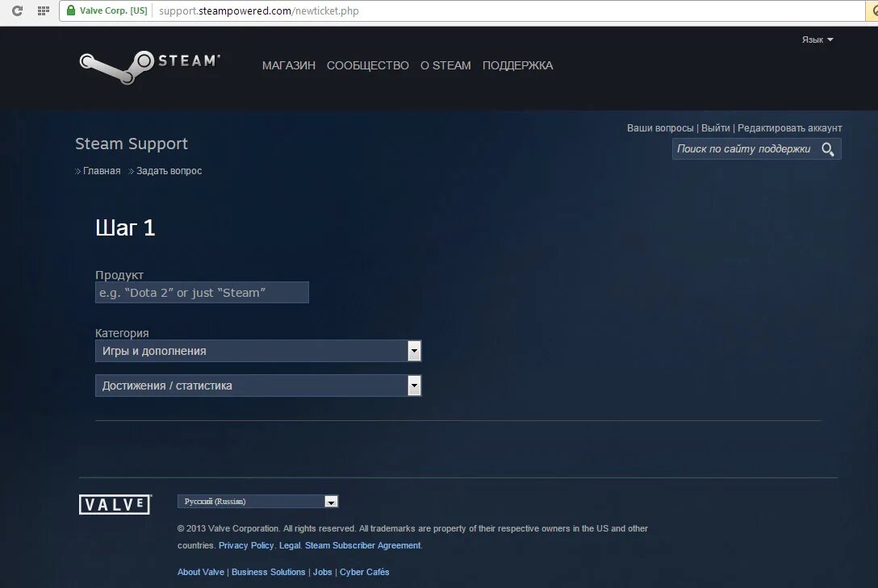Click the About Valve link
This screenshot has width=878, height=588.
click(x=200, y=572)
